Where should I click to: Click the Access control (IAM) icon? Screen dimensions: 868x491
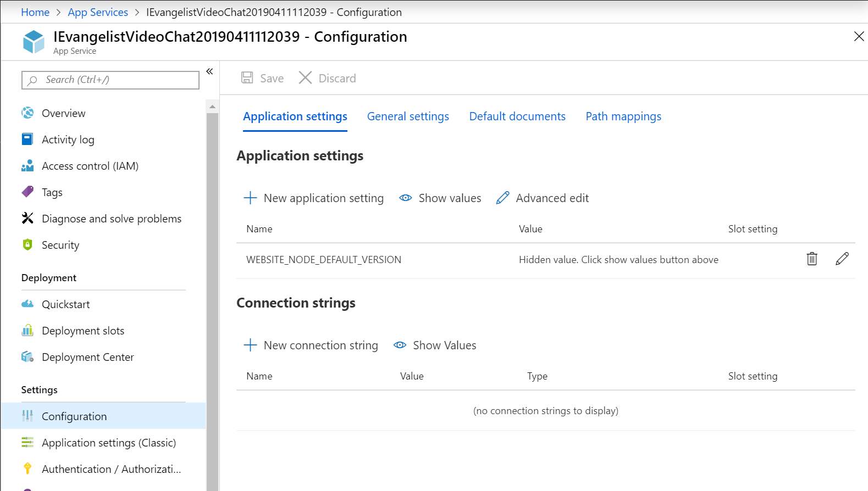(x=27, y=165)
